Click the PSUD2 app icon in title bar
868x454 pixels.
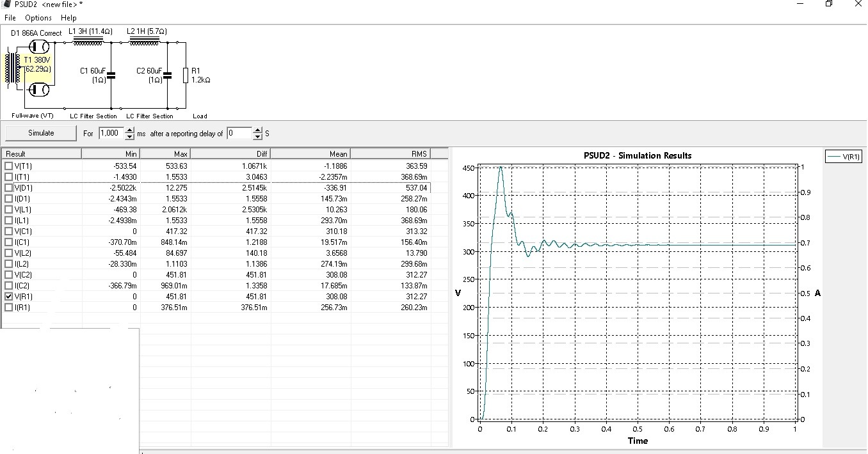pyautogui.click(x=6, y=4)
